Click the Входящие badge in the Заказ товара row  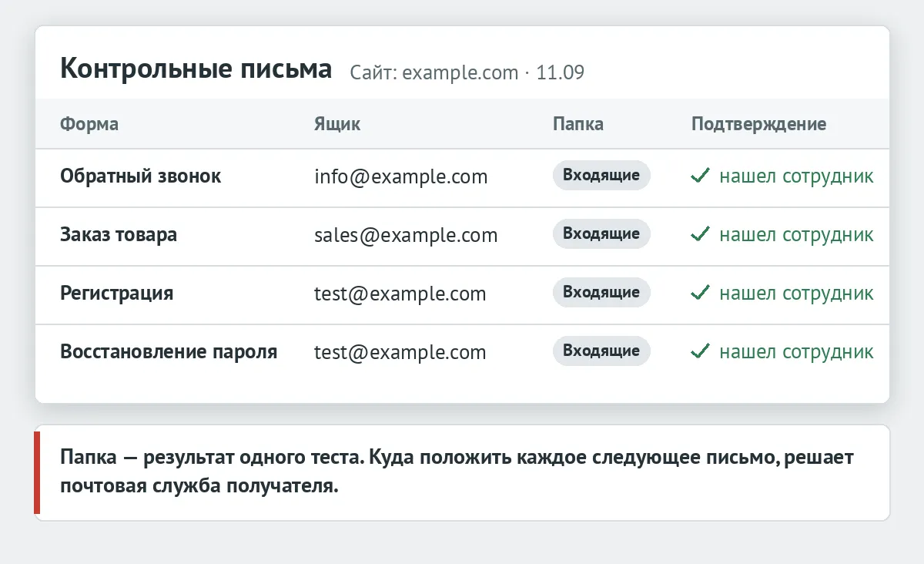(x=601, y=234)
